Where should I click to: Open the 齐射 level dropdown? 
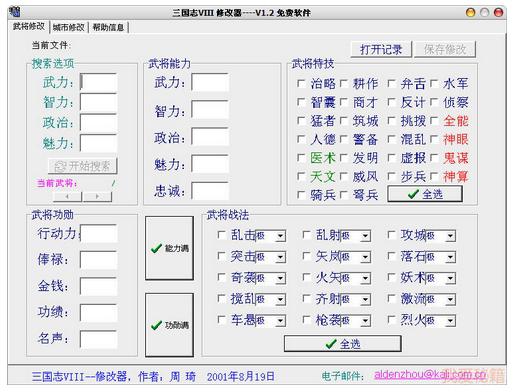pos(366,300)
